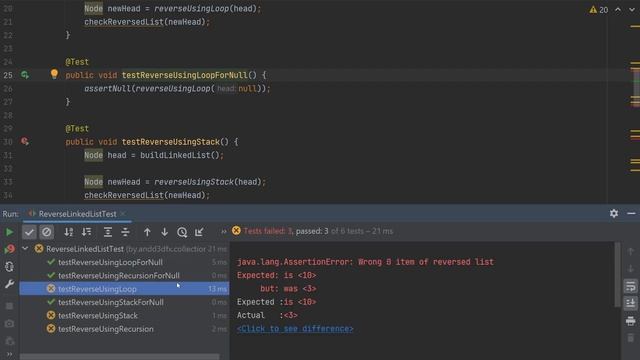Image resolution: width=640 pixels, height=360 pixels.
Task: Open intention lightbulb on line 25
Action: coord(54,74)
